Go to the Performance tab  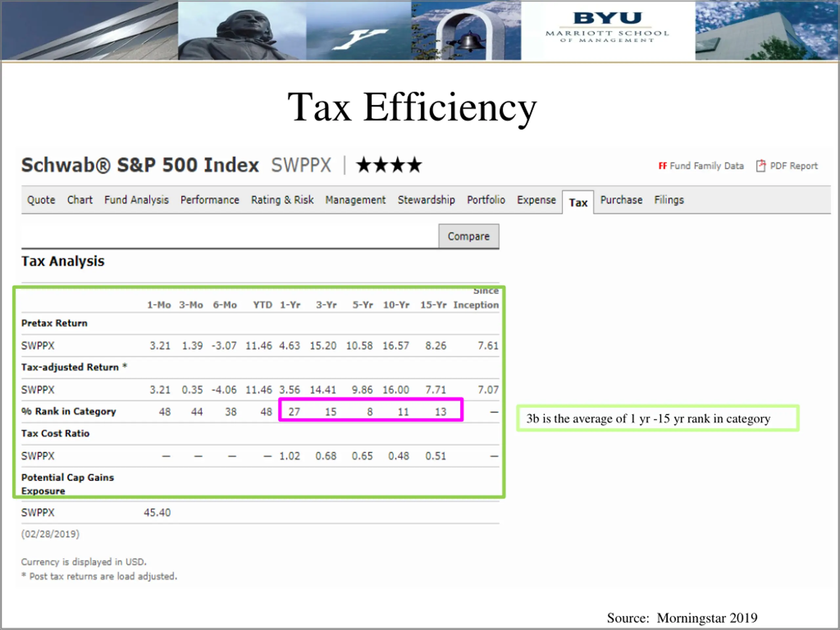210,200
